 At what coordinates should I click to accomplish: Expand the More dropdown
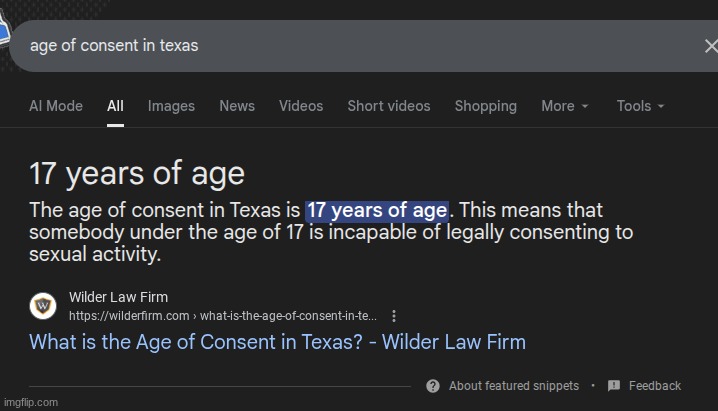(x=565, y=106)
